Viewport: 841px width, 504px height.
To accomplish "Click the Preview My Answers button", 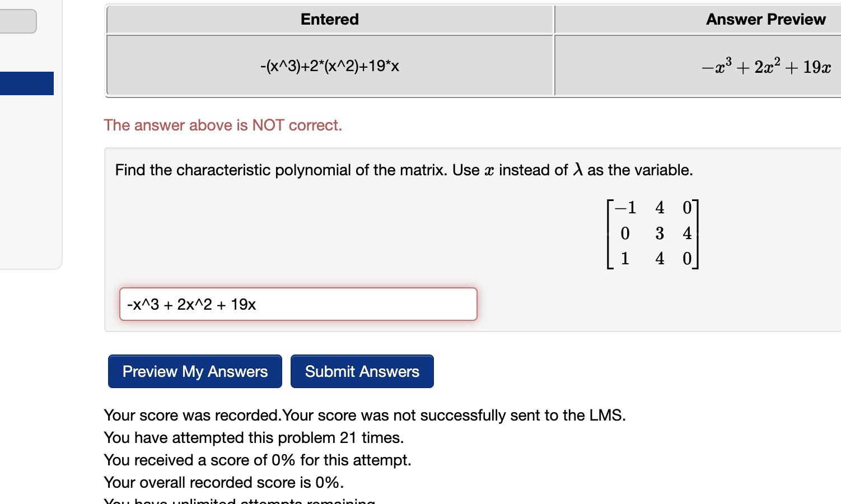I will 194,371.
